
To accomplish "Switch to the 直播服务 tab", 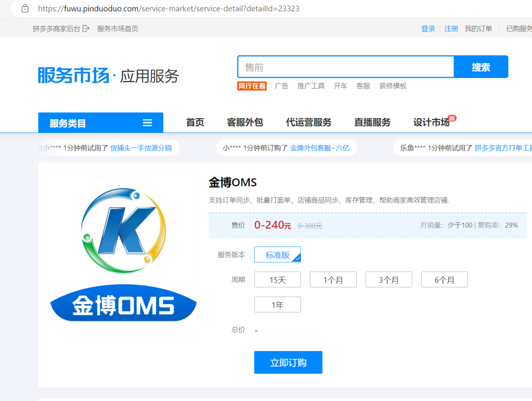I will [372, 123].
